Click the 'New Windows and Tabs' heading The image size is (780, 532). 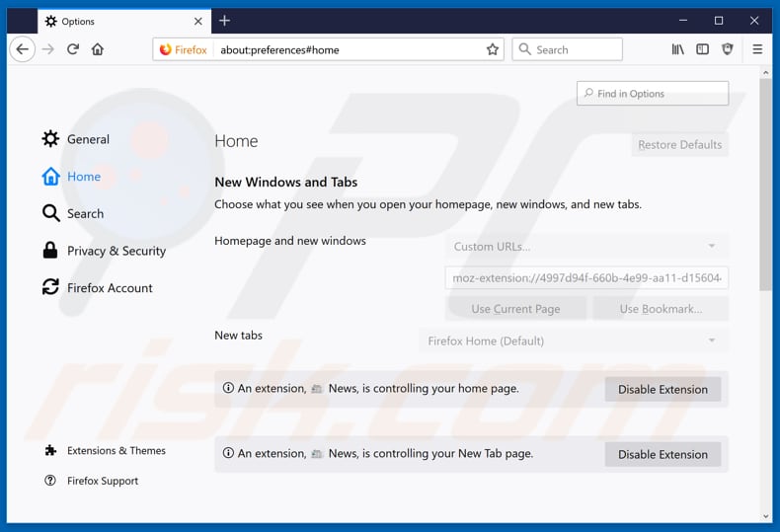coord(286,182)
